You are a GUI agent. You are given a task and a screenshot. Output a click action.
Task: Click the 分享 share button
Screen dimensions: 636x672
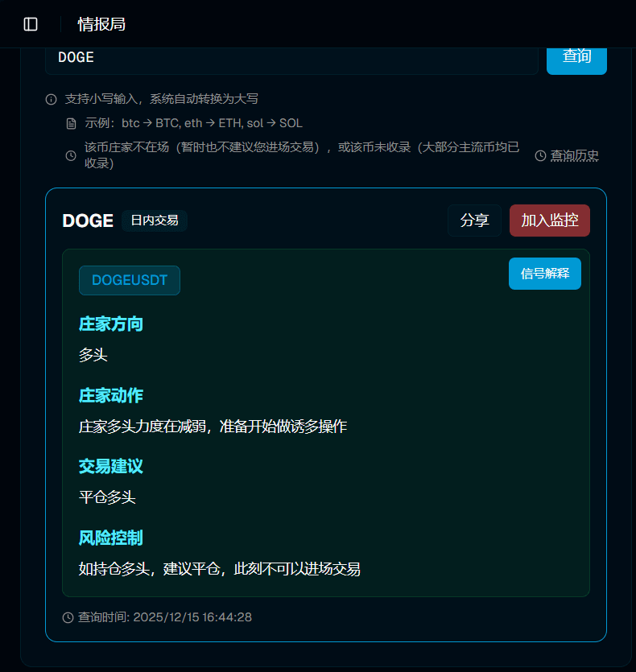tap(474, 221)
